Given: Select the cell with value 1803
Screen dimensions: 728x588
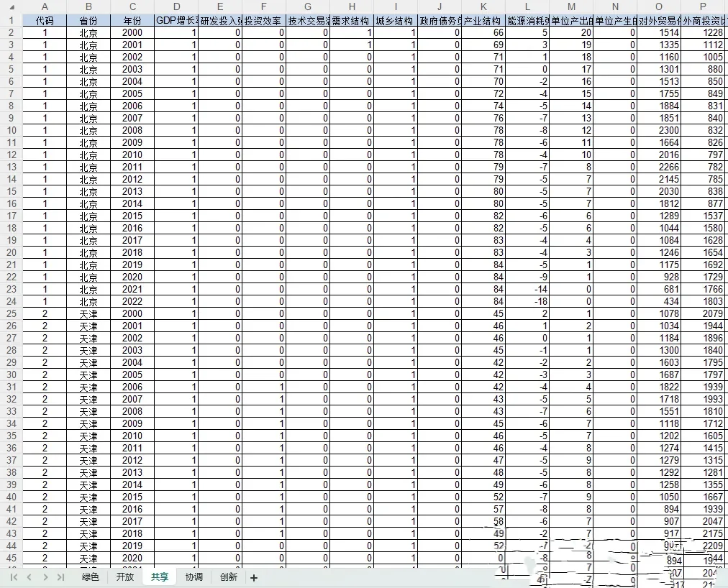Looking at the screenshot, I should point(703,301).
